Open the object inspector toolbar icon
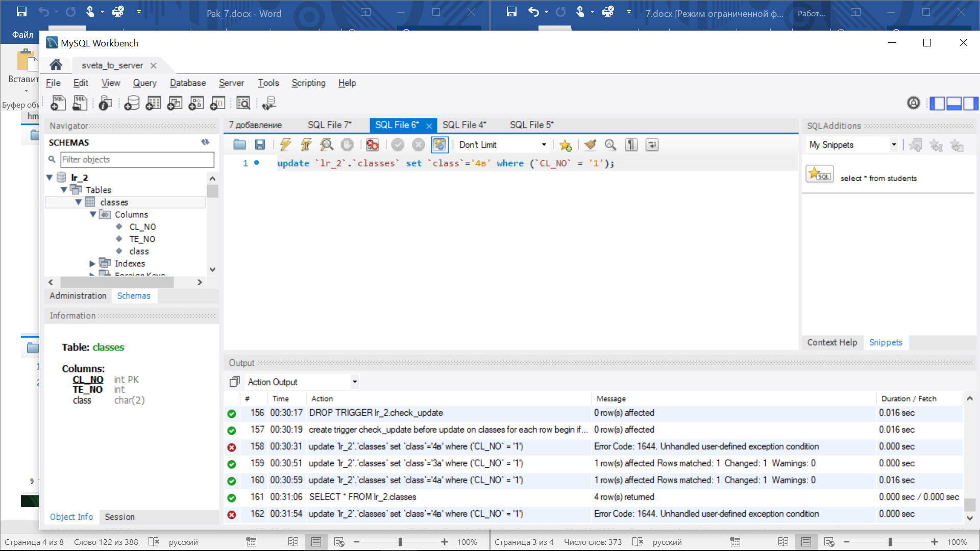This screenshot has height=551, width=980. (105, 103)
